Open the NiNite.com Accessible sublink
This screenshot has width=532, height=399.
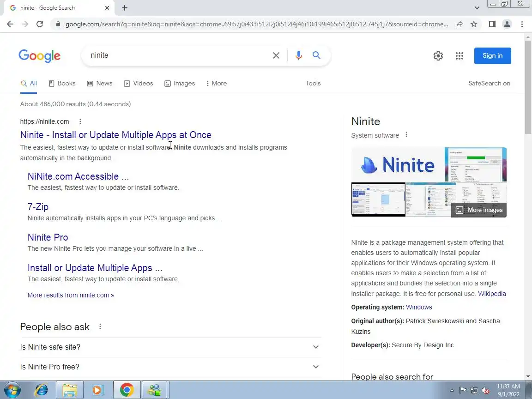click(x=78, y=176)
